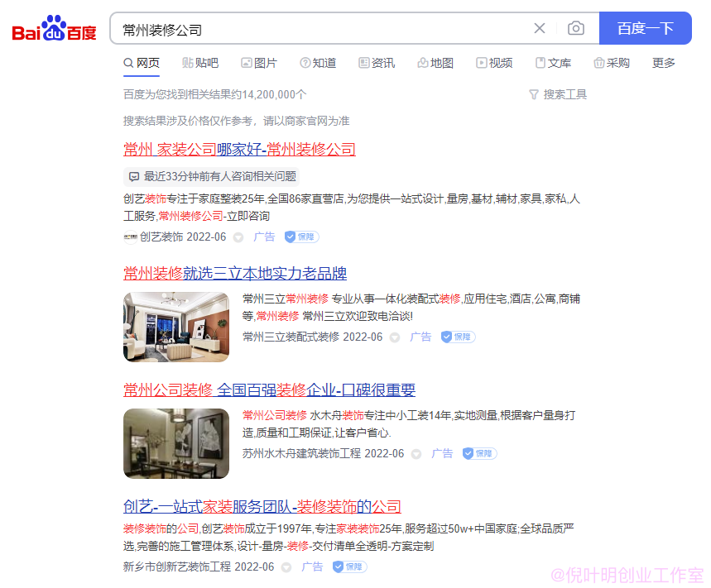The image size is (711, 588).
Task: Expand dropdown arrow next to 常州三立装配式装修 2022-06
Action: [395, 337]
